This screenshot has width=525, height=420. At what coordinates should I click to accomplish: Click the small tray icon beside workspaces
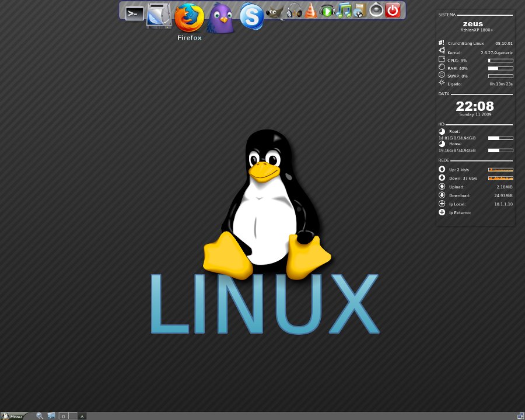[82, 416]
